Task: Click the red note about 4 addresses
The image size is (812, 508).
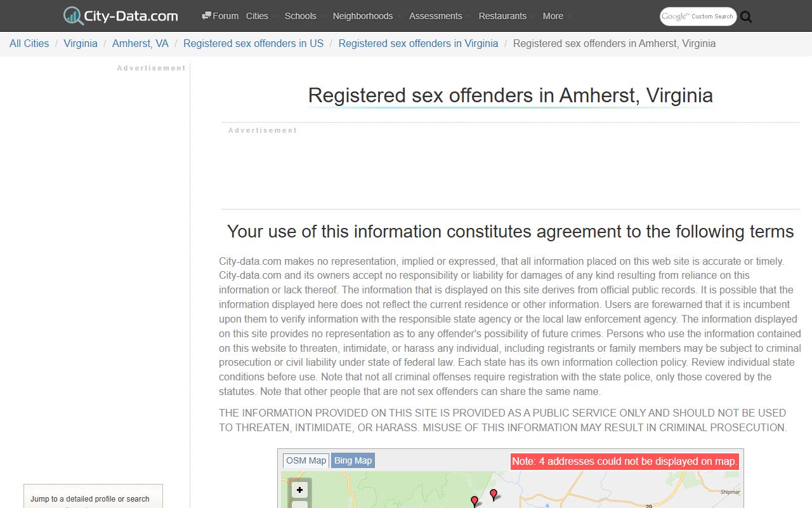Action: point(625,461)
